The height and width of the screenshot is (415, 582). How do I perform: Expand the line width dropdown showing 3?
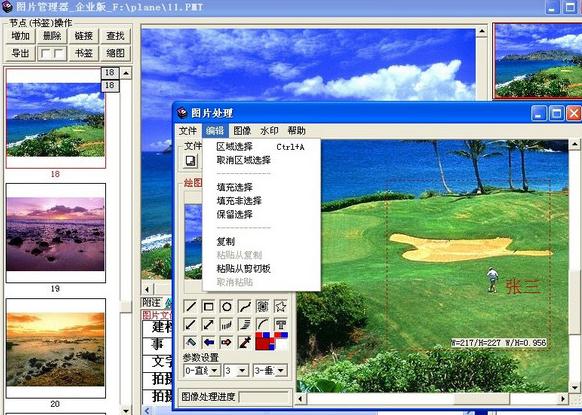(236, 370)
